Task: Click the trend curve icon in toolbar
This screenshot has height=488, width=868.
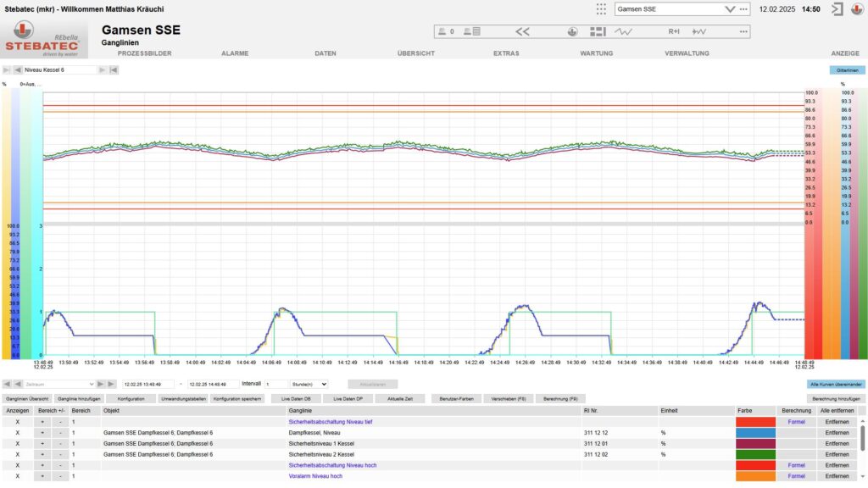Action: click(x=623, y=31)
